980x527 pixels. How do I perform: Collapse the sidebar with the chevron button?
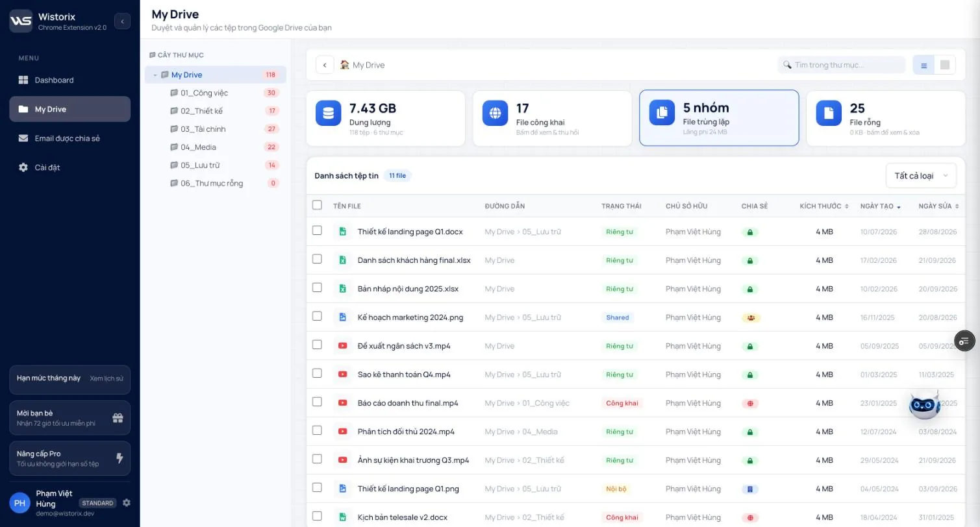coord(122,21)
